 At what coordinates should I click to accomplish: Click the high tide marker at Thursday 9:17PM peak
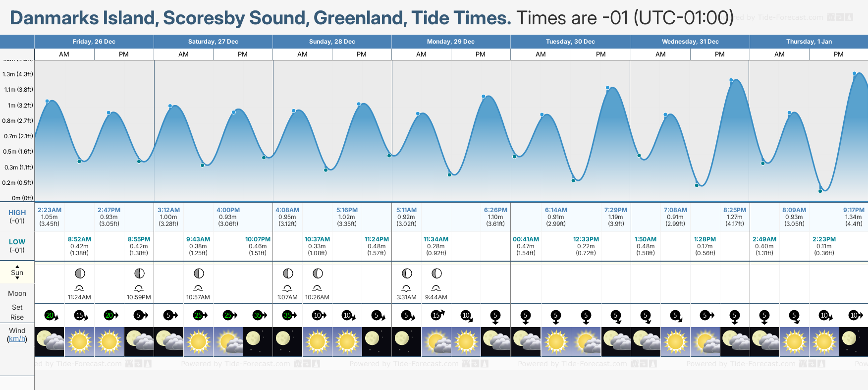click(x=855, y=74)
